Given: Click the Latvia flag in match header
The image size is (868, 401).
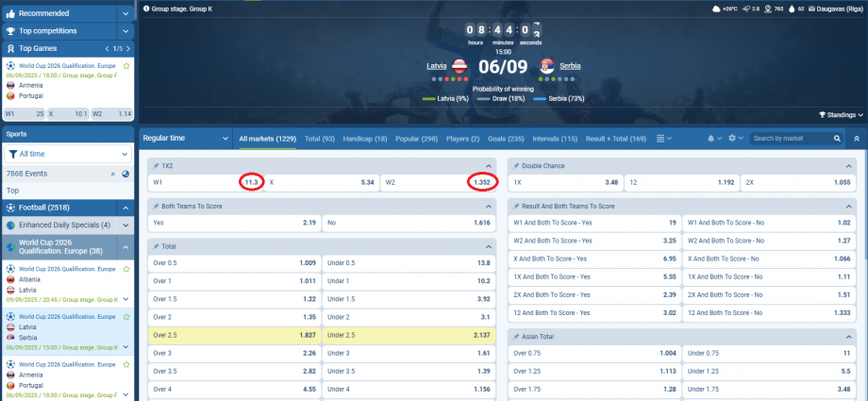Looking at the screenshot, I should 460,66.
